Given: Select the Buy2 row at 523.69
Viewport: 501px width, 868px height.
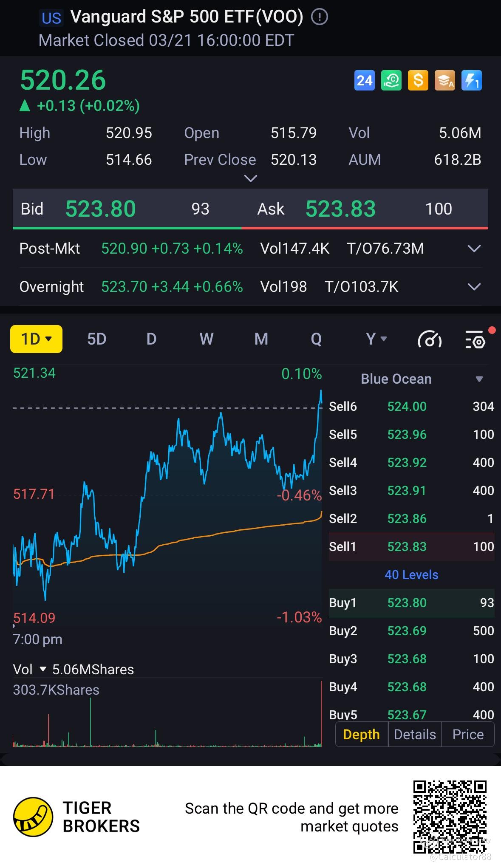Looking at the screenshot, I should point(411,631).
